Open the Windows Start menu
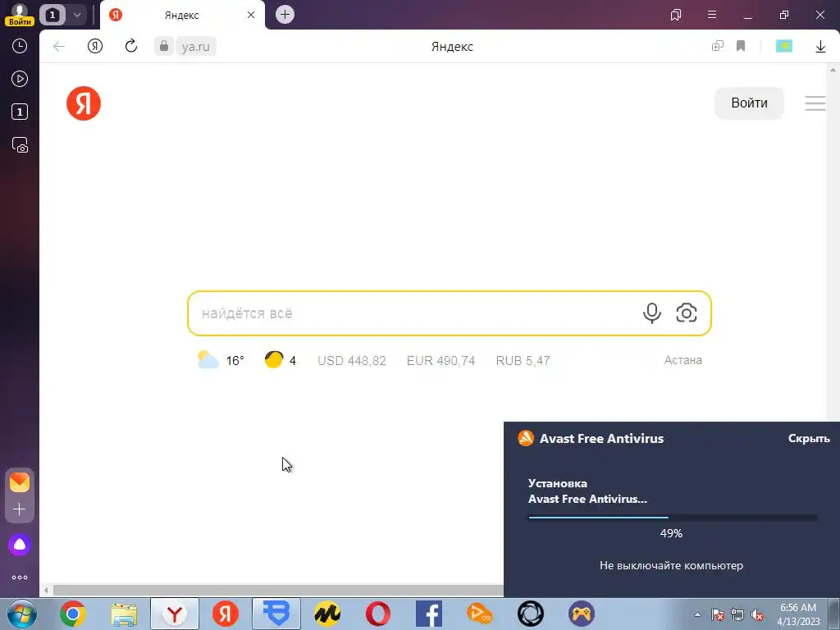This screenshot has height=630, width=840. coord(21,614)
